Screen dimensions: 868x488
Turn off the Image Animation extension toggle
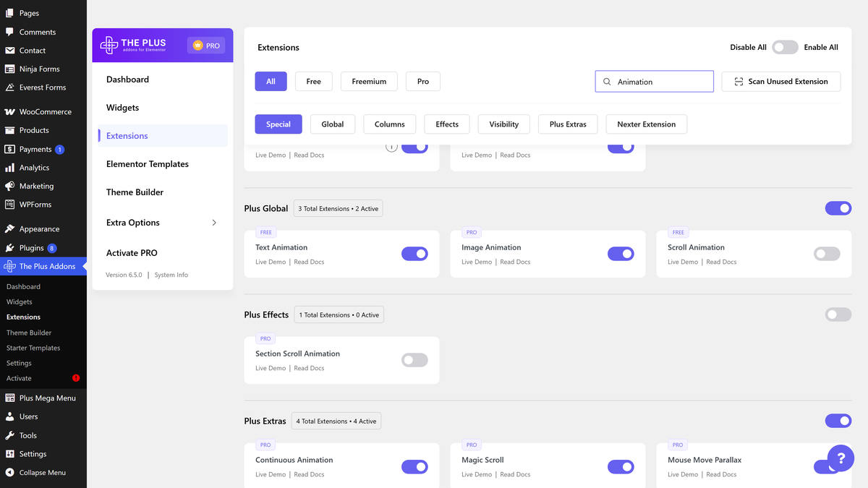coord(621,254)
